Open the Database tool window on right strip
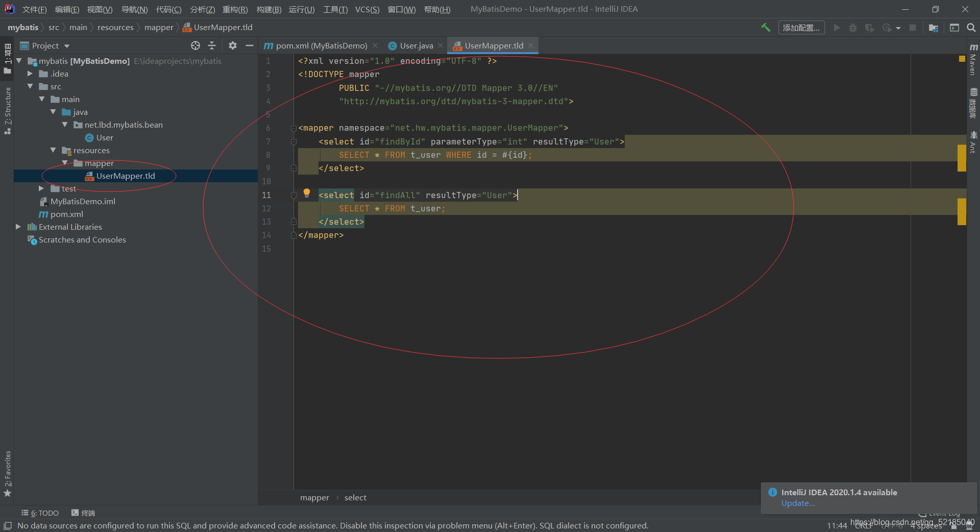 pos(973,103)
